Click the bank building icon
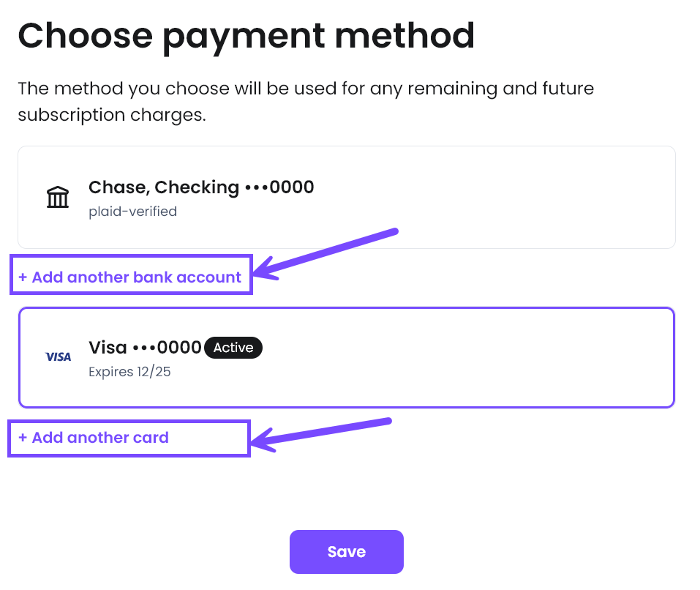Screen dimensions: 700x590 click(58, 197)
